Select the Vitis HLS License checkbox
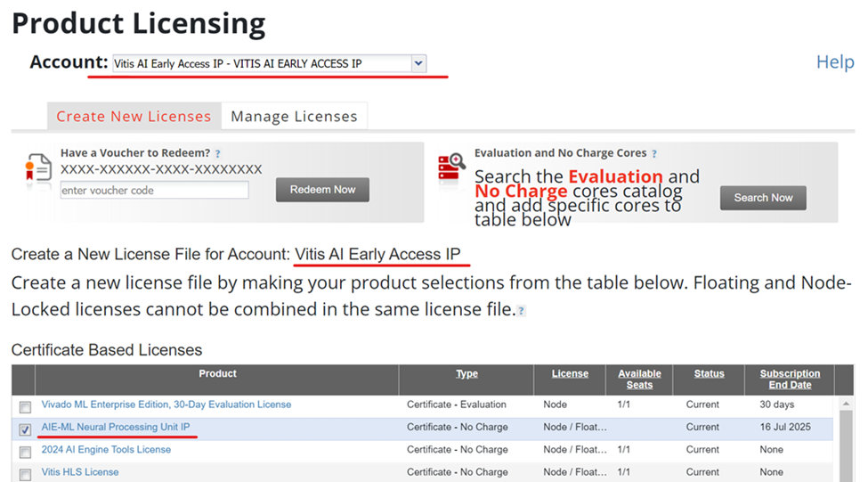This screenshot has height=482, width=868. coord(25,474)
